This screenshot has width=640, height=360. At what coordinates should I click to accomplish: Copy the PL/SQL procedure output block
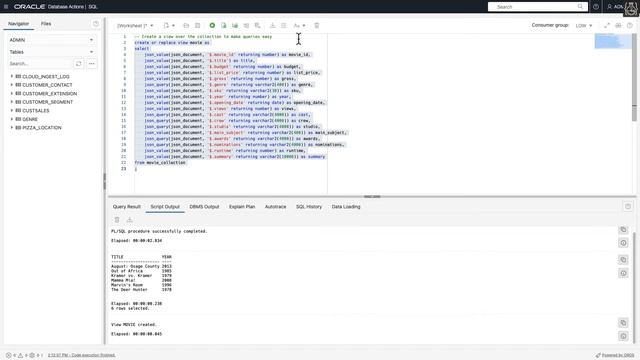(x=623, y=230)
